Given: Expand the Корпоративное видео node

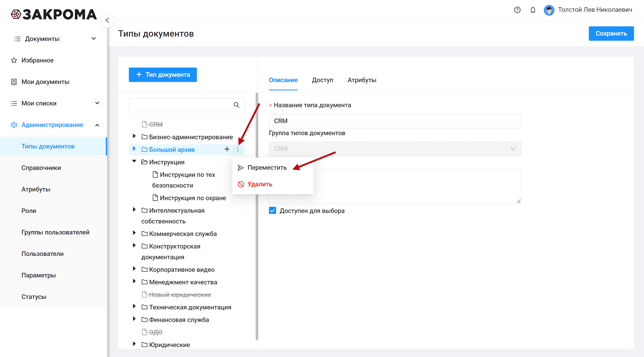Looking at the screenshot, I should point(134,269).
